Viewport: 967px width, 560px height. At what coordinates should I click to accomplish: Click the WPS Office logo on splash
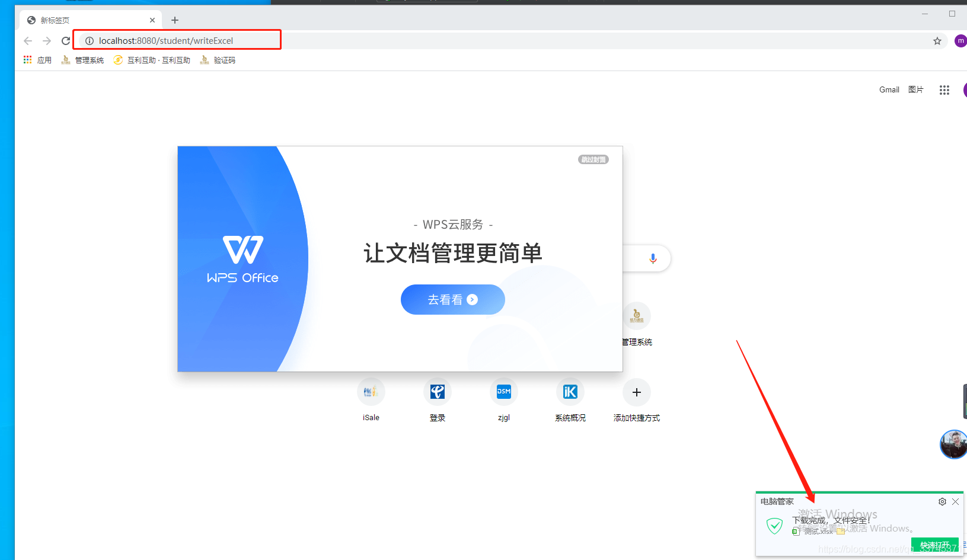(242, 259)
